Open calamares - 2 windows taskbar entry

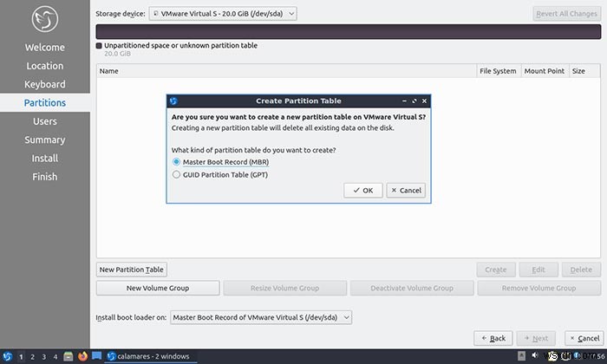coord(150,356)
